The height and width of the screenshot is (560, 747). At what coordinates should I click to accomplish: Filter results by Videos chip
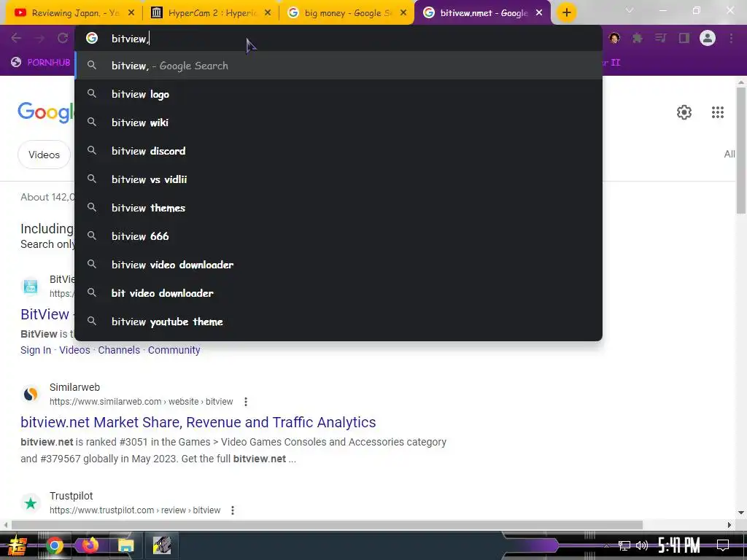[x=44, y=155]
